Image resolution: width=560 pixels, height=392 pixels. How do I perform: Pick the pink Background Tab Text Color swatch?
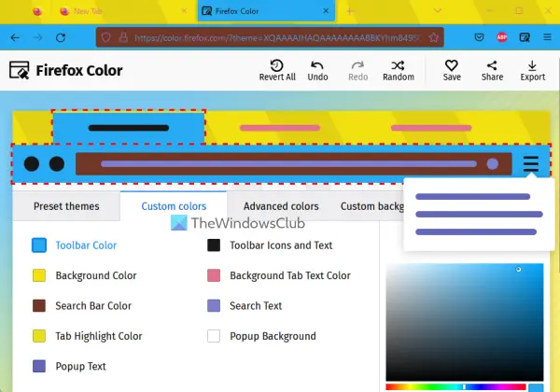coord(214,275)
